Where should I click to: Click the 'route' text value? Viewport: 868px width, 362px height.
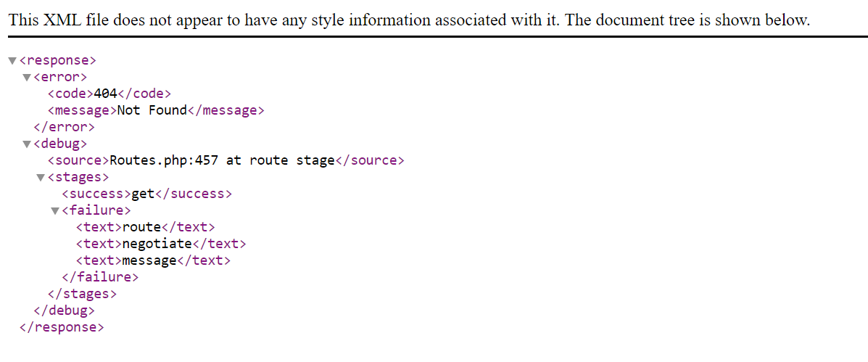point(141,227)
